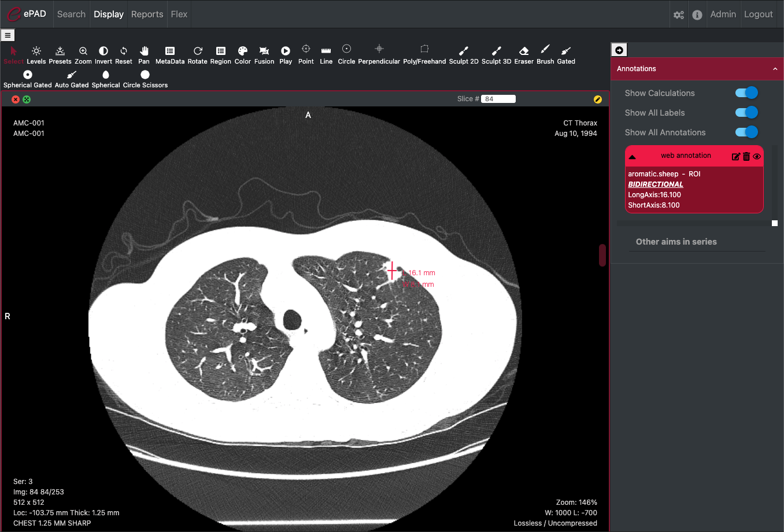Select the Perpendicular measurement tool
The height and width of the screenshot is (532, 784).
click(x=379, y=54)
